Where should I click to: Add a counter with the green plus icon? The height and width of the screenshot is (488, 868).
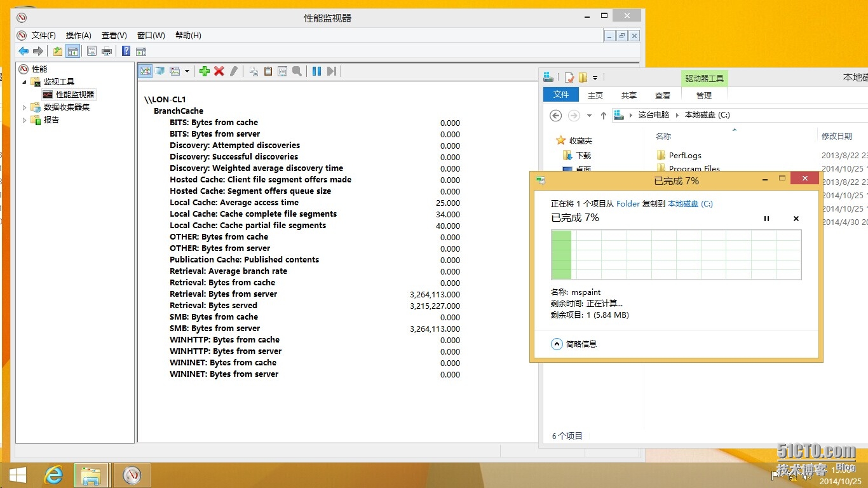pyautogui.click(x=204, y=71)
